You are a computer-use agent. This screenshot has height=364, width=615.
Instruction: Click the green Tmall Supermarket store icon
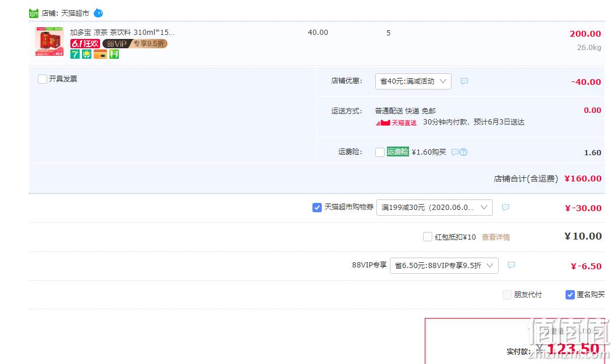click(x=34, y=13)
